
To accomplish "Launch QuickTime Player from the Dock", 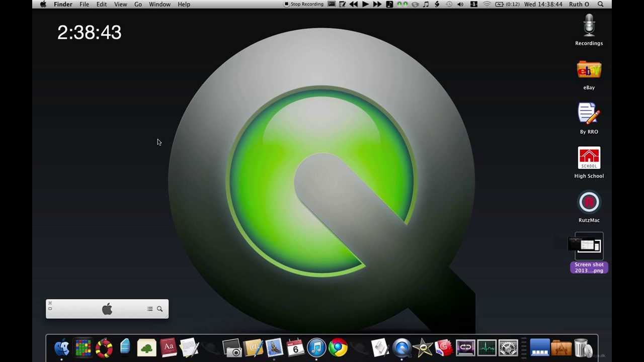I will pyautogui.click(x=402, y=348).
